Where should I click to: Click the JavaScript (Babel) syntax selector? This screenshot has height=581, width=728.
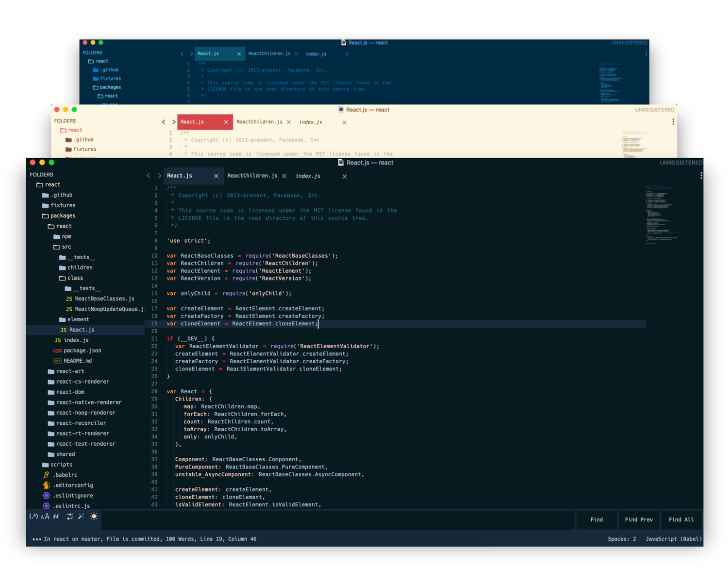coord(673,539)
